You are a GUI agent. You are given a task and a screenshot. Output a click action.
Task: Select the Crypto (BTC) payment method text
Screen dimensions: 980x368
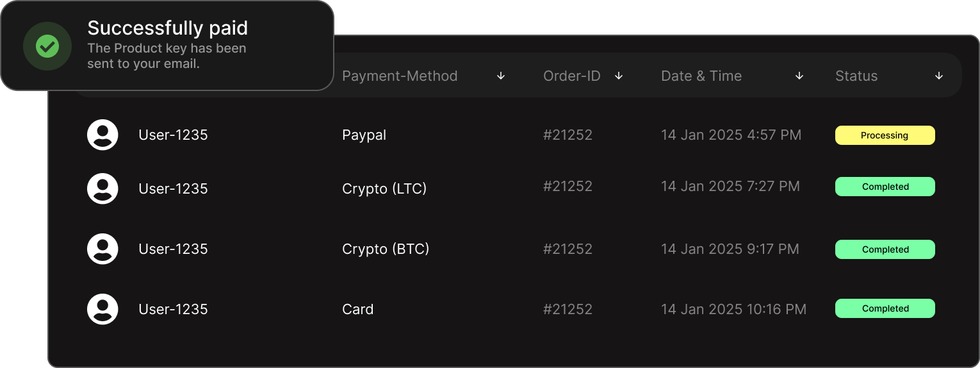386,249
